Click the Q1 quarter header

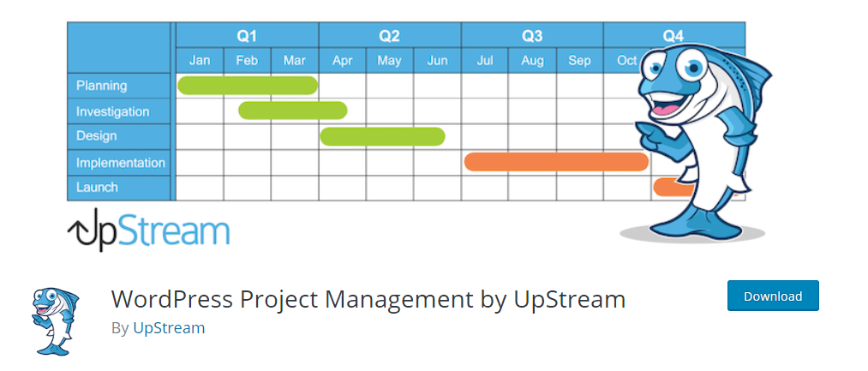click(x=247, y=35)
